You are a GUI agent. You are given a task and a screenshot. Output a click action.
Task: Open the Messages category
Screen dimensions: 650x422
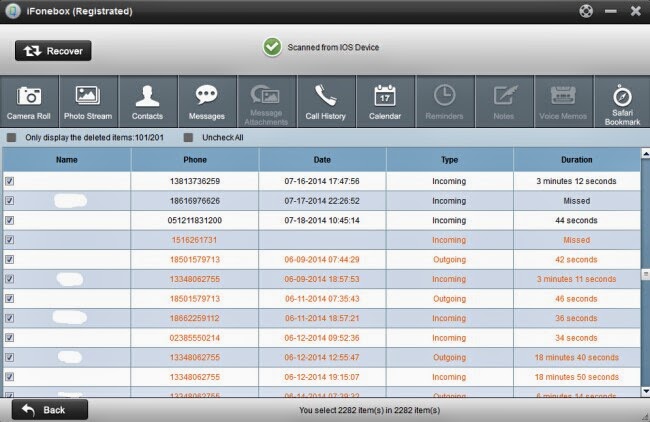[206, 102]
